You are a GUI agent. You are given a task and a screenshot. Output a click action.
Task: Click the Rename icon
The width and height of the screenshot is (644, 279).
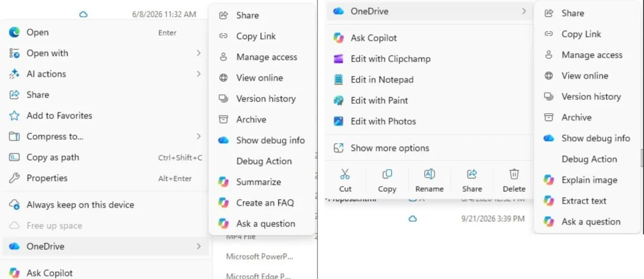click(429, 174)
